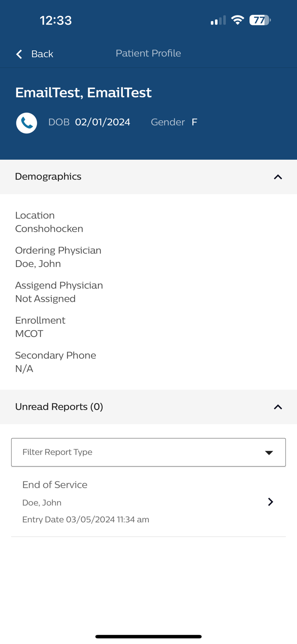The width and height of the screenshot is (297, 644).
Task: Open the End of Service report arrow
Action: [271, 501]
